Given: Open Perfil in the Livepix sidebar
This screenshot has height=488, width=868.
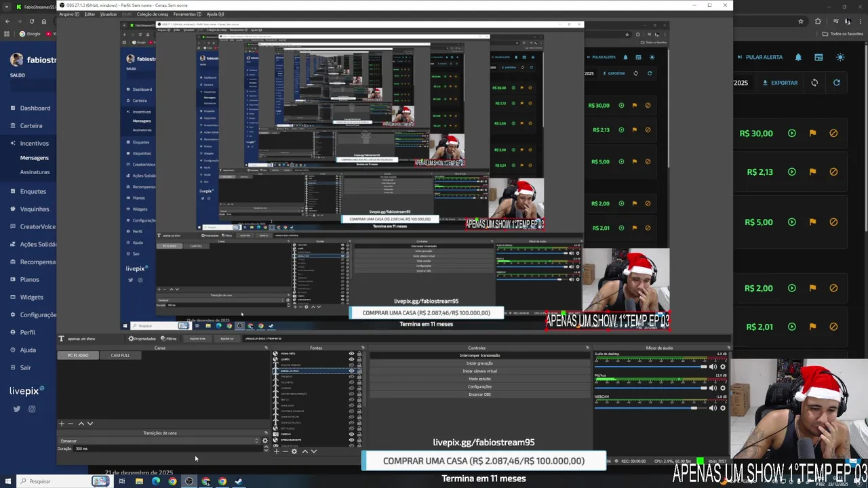Looking at the screenshot, I should [x=27, y=332].
